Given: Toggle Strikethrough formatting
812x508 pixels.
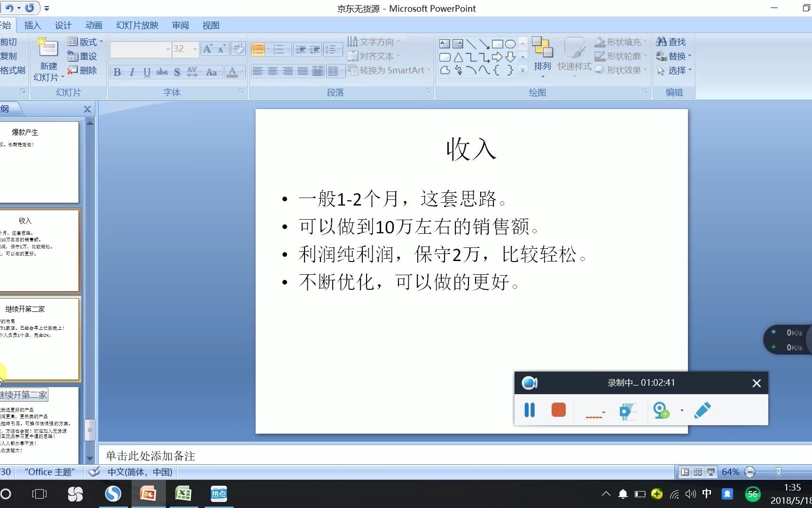Looking at the screenshot, I should [162, 72].
